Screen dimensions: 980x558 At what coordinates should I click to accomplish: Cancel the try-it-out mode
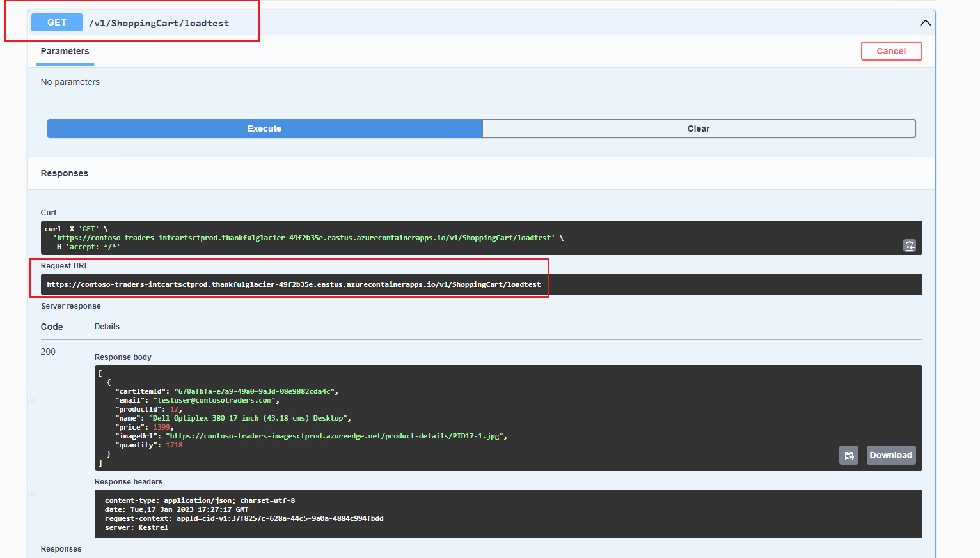pyautogui.click(x=891, y=51)
